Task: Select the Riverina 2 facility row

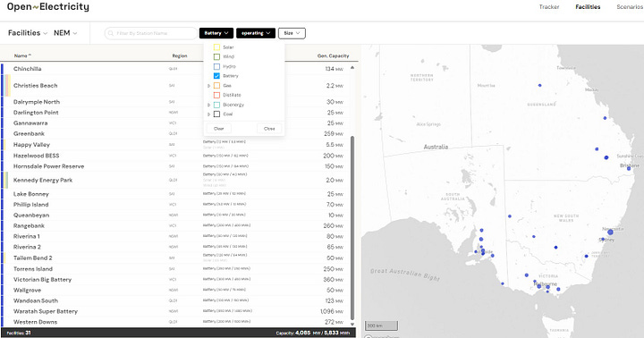Action: pyautogui.click(x=176, y=247)
